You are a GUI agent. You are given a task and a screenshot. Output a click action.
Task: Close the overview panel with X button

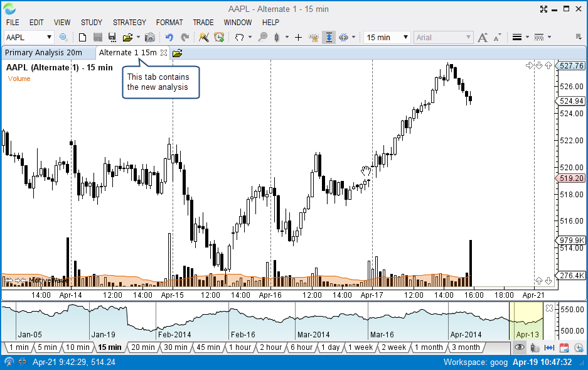pyautogui.click(x=549, y=308)
